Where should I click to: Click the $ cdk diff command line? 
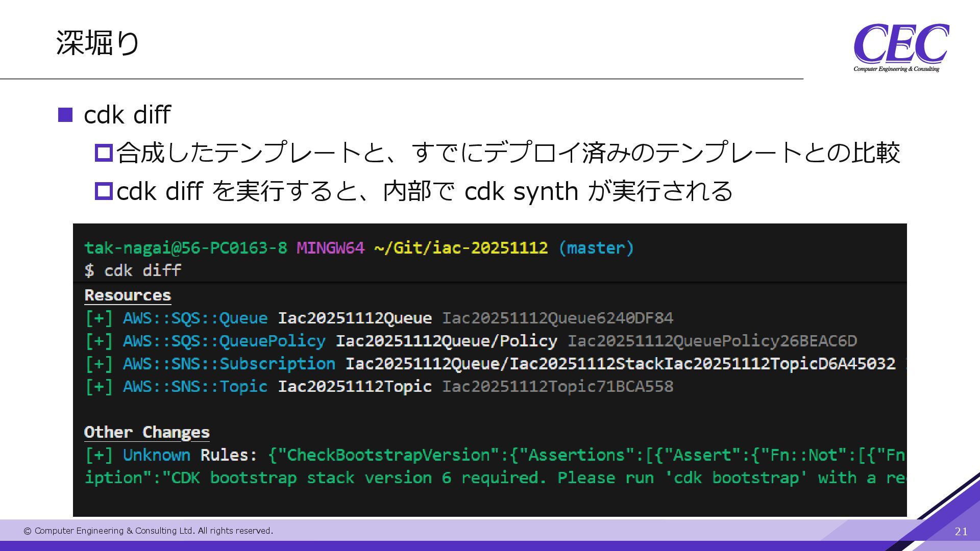[133, 270]
